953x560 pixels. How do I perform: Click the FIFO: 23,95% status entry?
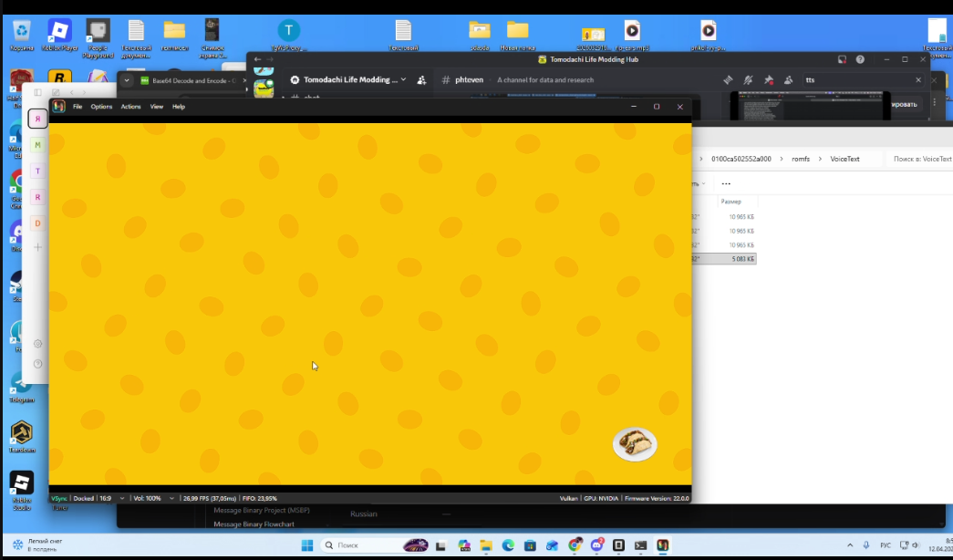click(261, 498)
